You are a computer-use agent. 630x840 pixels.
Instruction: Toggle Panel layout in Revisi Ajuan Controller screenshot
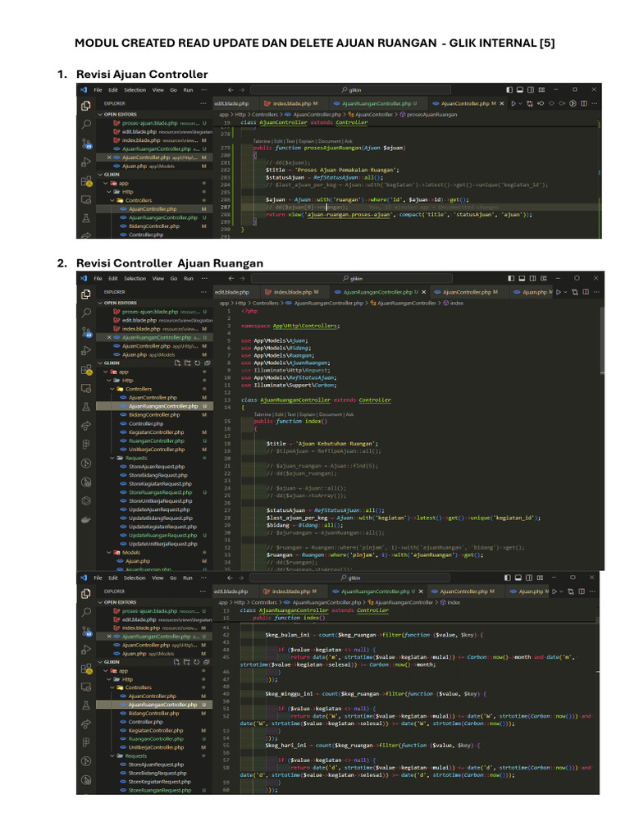[519, 89]
